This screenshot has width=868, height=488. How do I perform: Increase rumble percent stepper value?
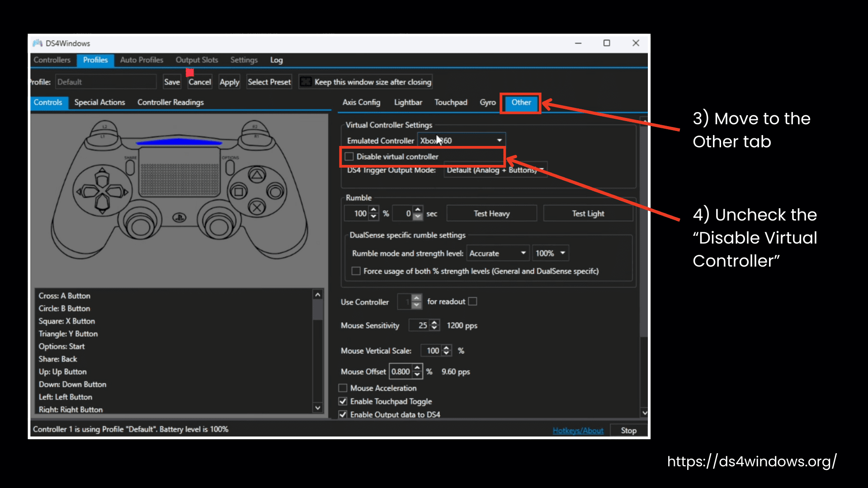[373, 210]
